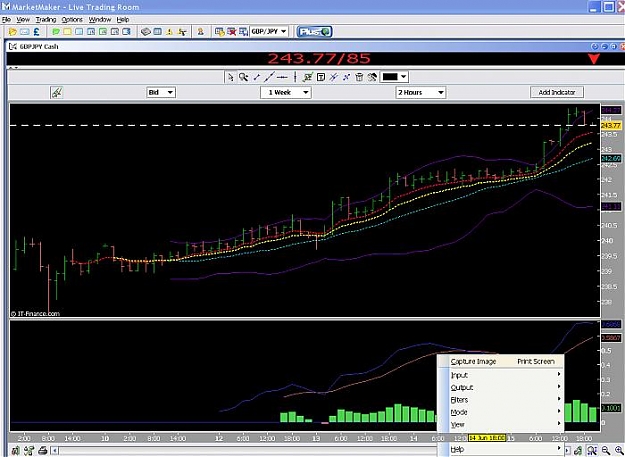The width and height of the screenshot is (625, 457).
Task: Open the black drawing colour dropdown
Action: tap(394, 77)
